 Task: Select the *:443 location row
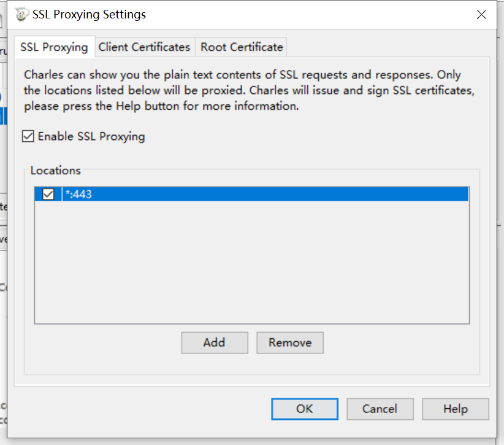coord(251,194)
